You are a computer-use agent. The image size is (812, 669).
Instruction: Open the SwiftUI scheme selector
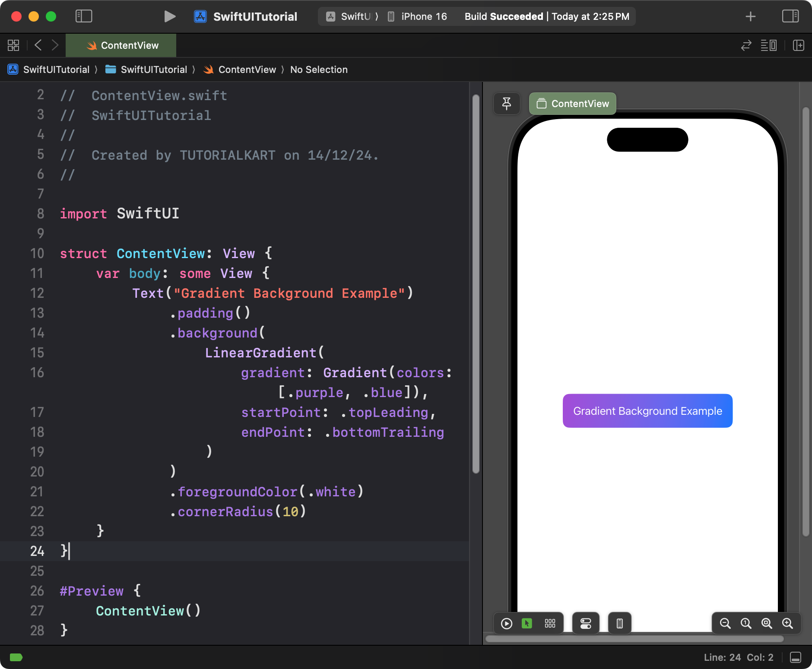pyautogui.click(x=352, y=16)
